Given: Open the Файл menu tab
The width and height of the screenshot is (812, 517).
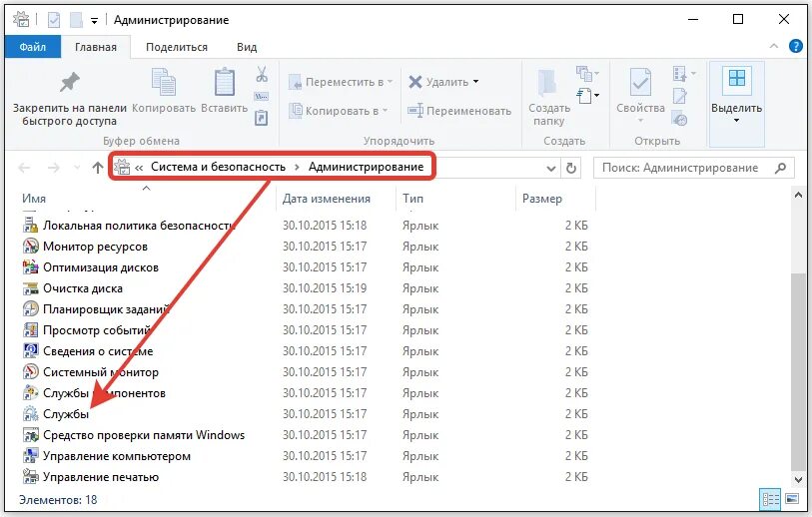Looking at the screenshot, I should click(33, 47).
